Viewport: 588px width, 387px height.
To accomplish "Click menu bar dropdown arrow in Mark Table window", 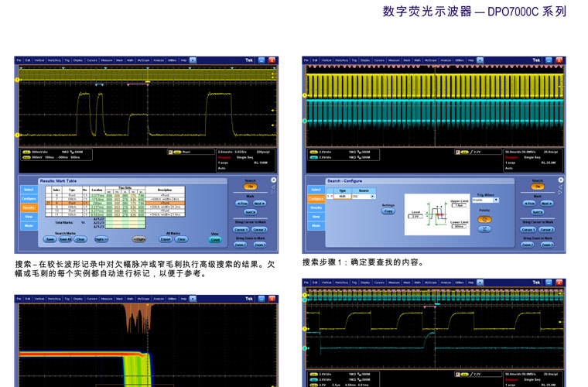I will (193, 60).
